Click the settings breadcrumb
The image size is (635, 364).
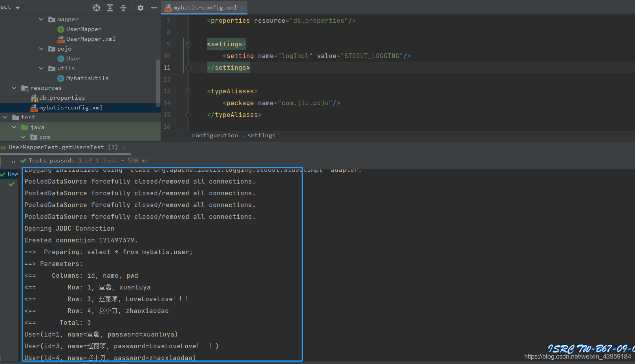click(261, 135)
